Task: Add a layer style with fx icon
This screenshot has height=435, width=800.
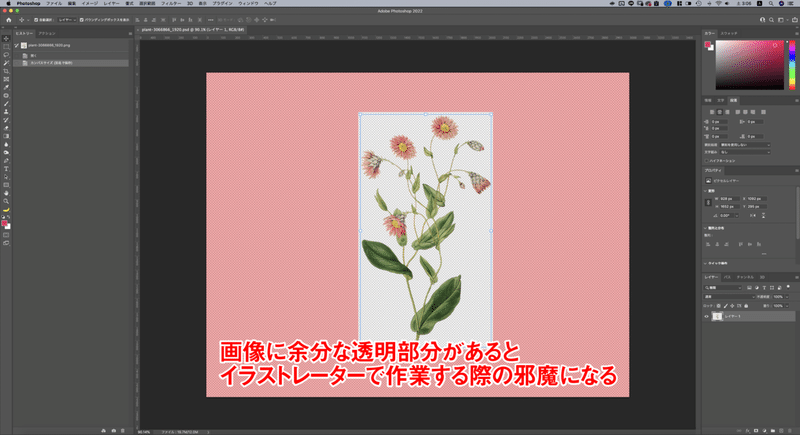Action: (x=748, y=431)
